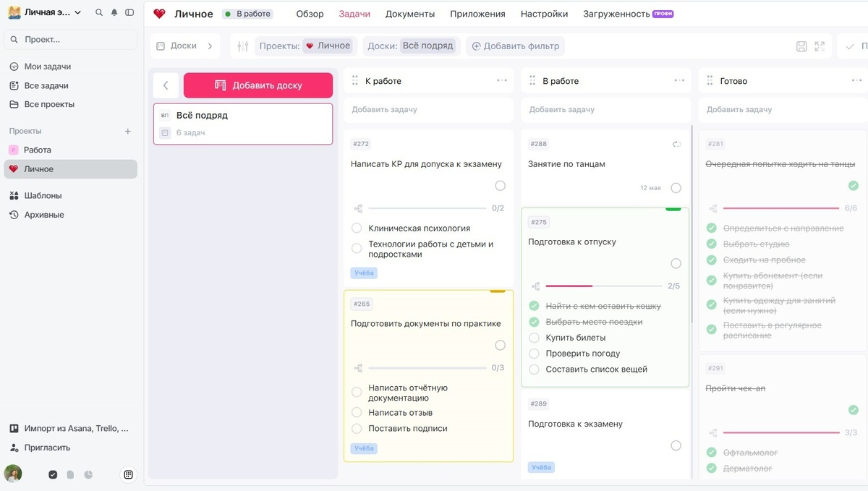Expand the Доски selector chevron
868x491 pixels.
(x=210, y=46)
